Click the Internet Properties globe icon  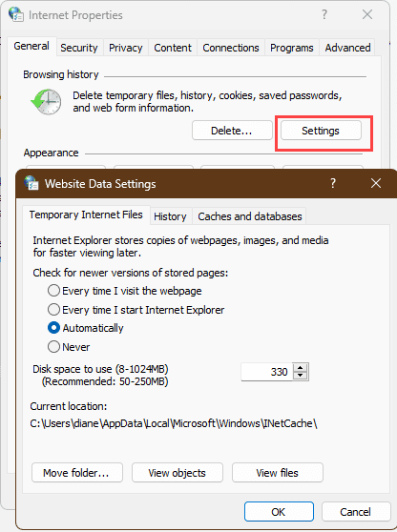pyautogui.click(x=16, y=14)
